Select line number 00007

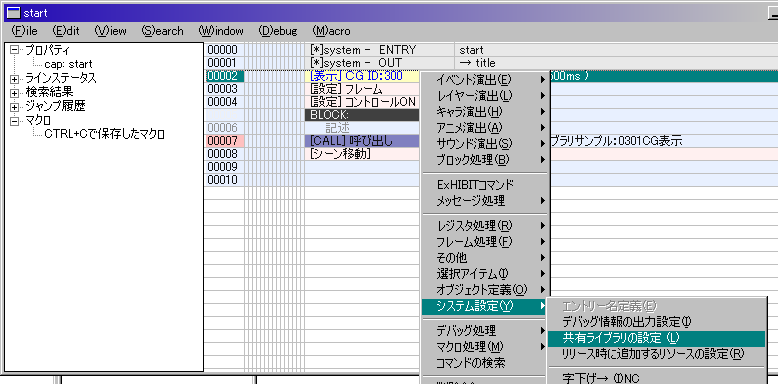click(224, 141)
